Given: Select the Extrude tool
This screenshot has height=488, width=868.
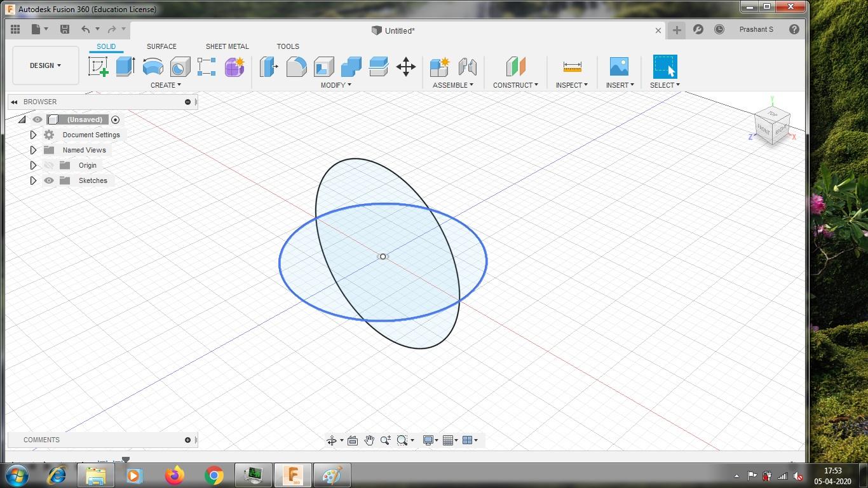Looking at the screenshot, I should 125,67.
